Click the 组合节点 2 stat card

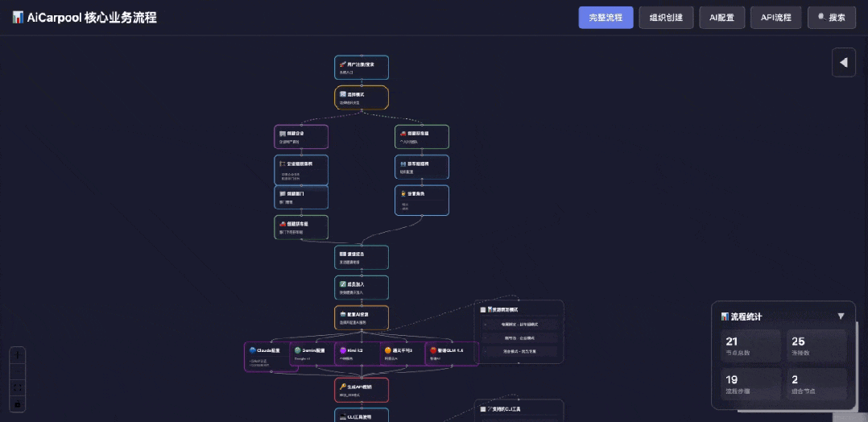click(816, 384)
